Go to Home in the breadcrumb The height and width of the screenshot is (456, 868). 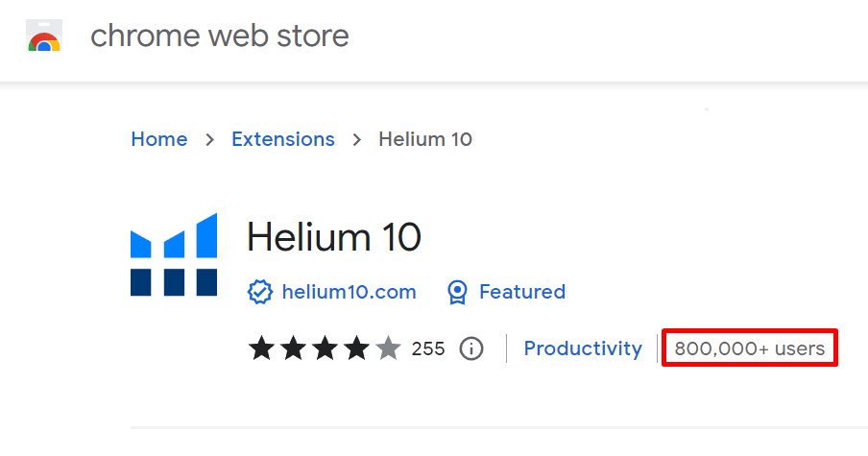pos(159,139)
